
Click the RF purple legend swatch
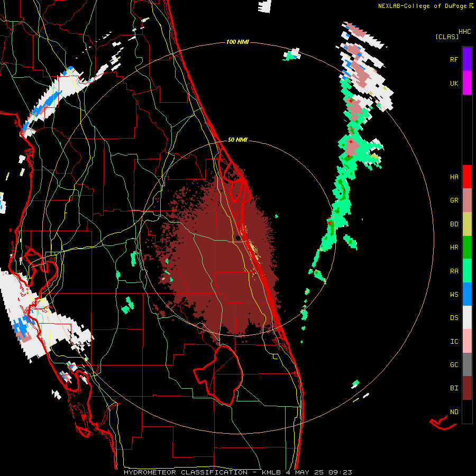coord(467,59)
